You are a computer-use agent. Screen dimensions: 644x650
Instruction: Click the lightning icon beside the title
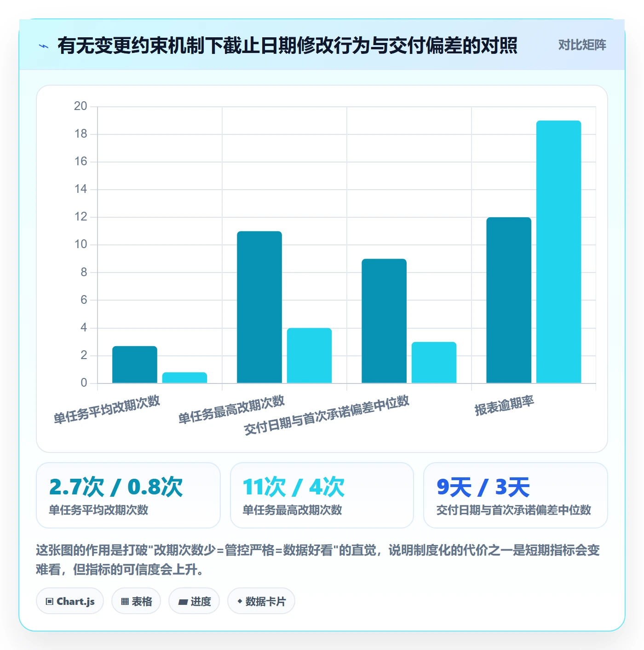tap(44, 46)
